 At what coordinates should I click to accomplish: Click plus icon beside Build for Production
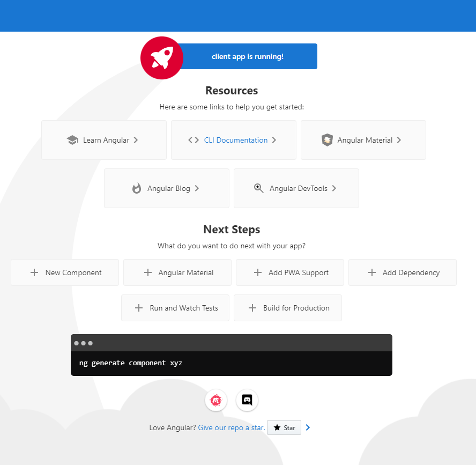point(252,308)
